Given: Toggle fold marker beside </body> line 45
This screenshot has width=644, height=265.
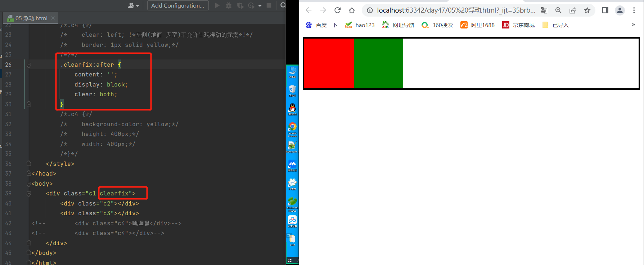Looking at the screenshot, I should pyautogui.click(x=29, y=253).
